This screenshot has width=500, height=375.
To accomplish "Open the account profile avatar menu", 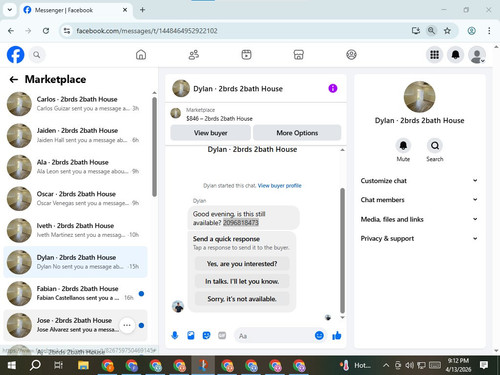I will [477, 55].
